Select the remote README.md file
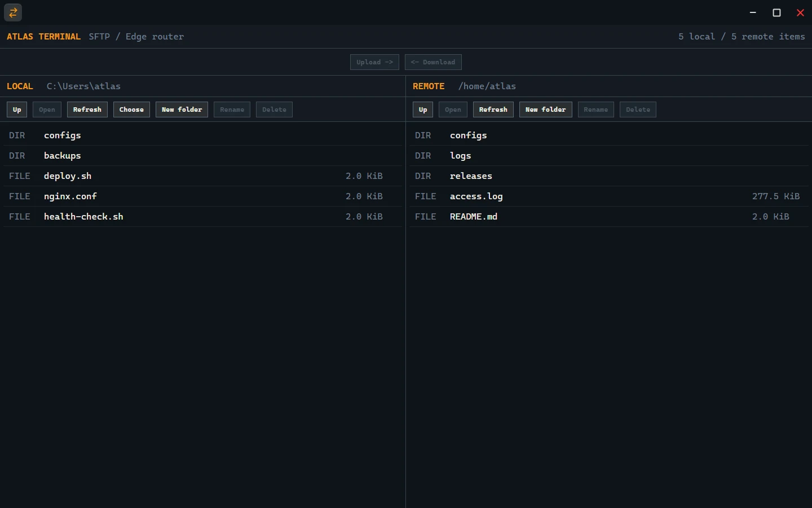Viewport: 812px width, 508px height. point(609,217)
